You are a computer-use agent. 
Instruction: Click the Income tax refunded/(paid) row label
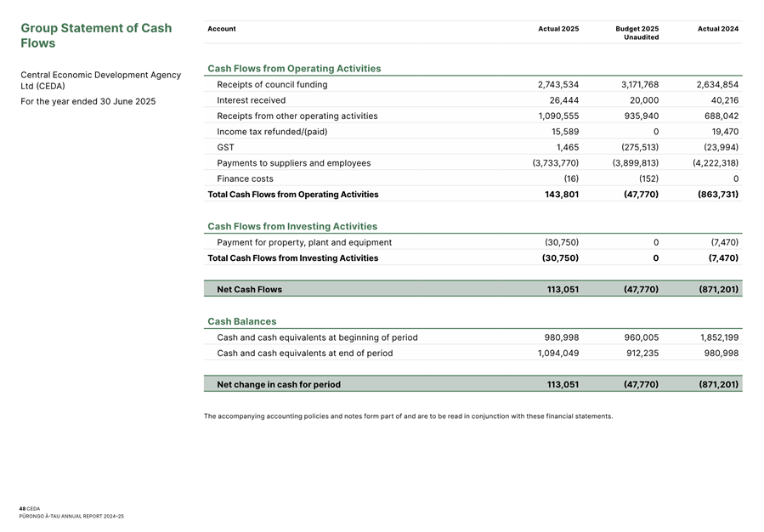(x=272, y=132)
